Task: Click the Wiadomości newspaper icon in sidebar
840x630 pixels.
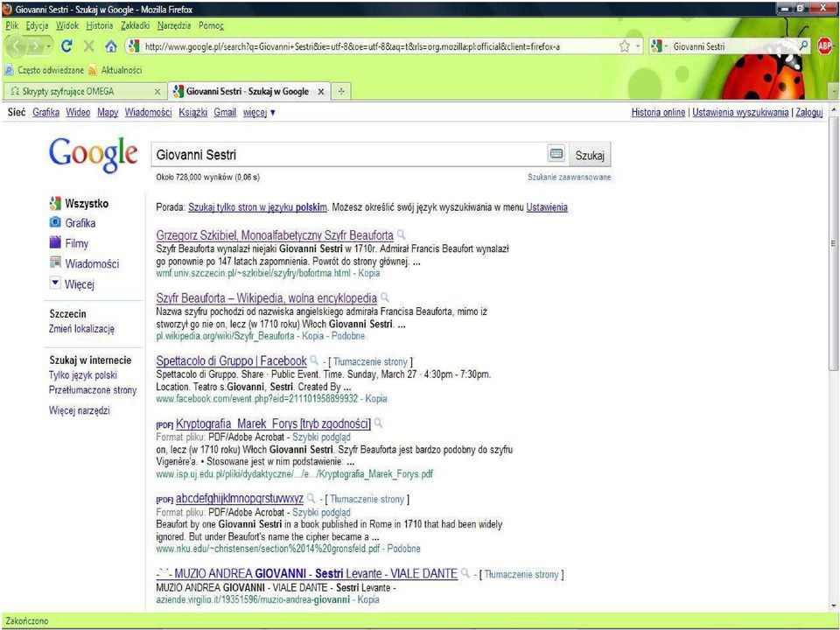Action: [55, 262]
